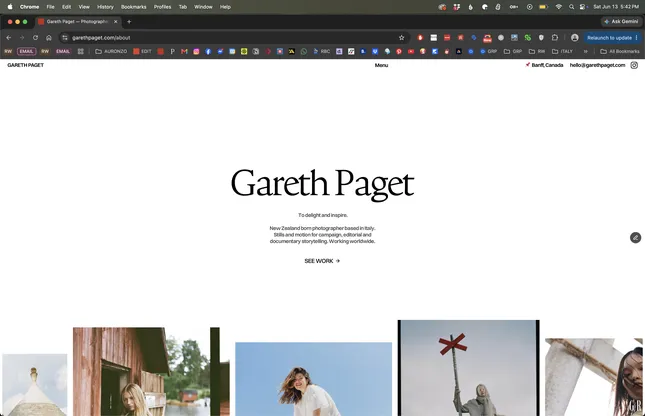Open the trullo cone roof photo
The height and width of the screenshot is (416, 645).
click(x=35, y=385)
